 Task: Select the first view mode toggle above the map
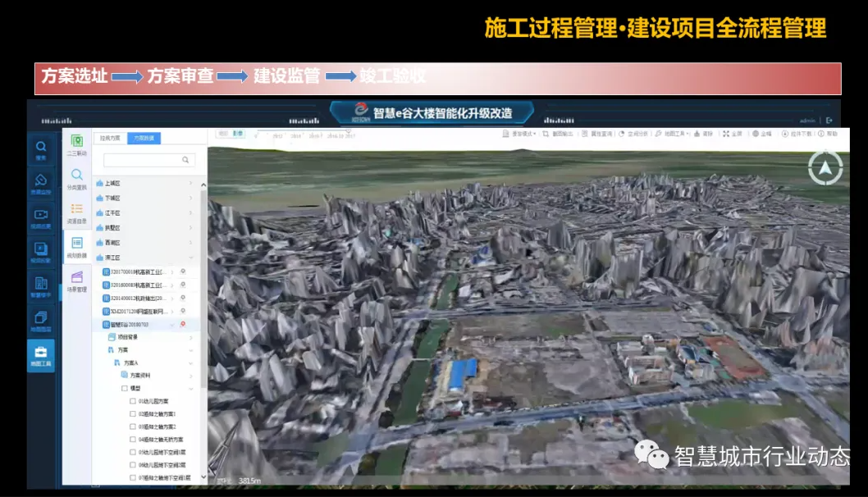point(223,134)
